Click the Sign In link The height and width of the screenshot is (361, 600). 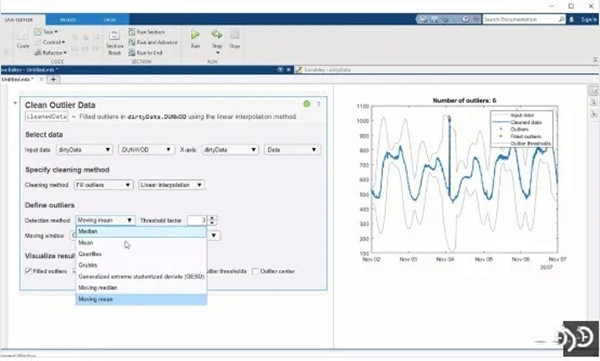(x=589, y=19)
